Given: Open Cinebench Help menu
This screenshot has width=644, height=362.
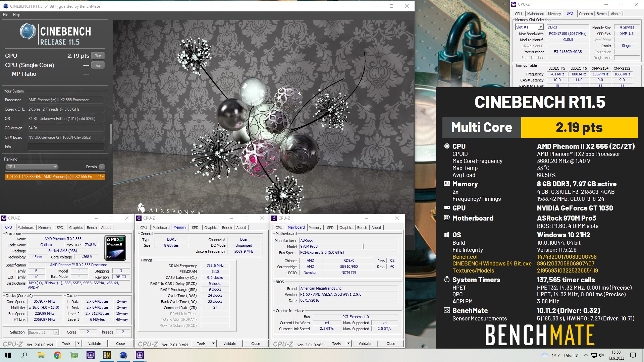Looking at the screenshot, I should (x=16, y=15).
